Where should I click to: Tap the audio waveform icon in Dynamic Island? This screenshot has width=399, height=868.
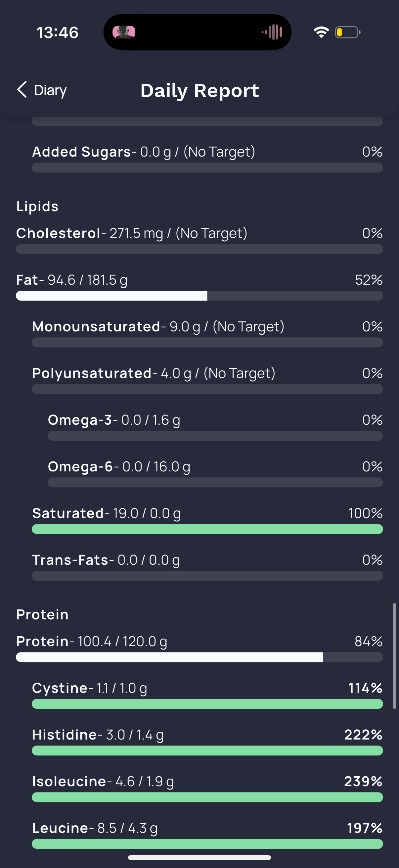(272, 32)
